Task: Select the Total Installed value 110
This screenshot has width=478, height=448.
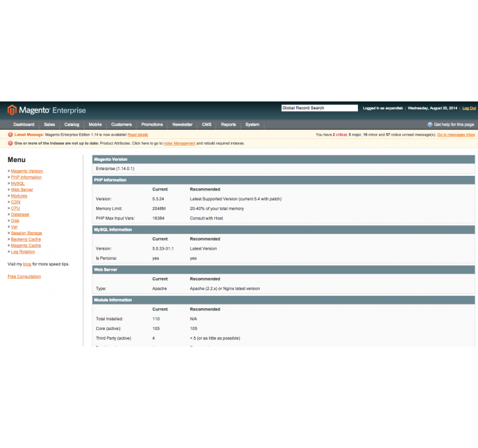Action: (156, 319)
